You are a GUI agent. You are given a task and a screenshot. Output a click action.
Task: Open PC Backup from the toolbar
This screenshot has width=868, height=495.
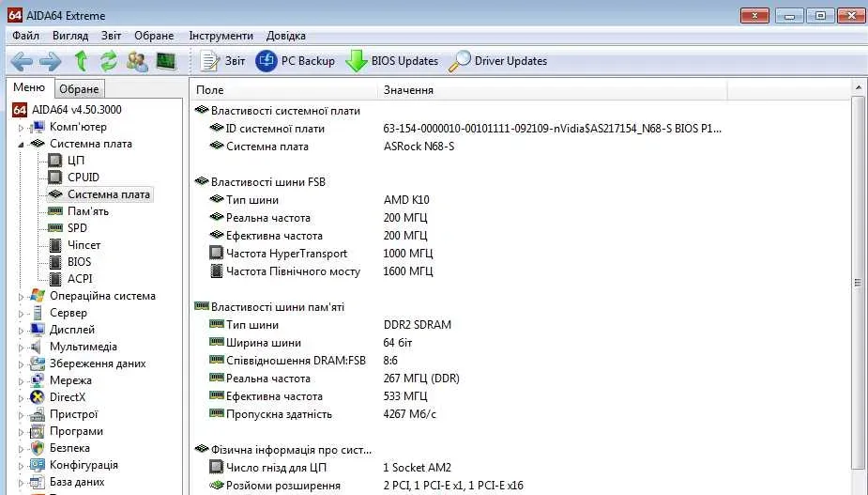pos(296,61)
